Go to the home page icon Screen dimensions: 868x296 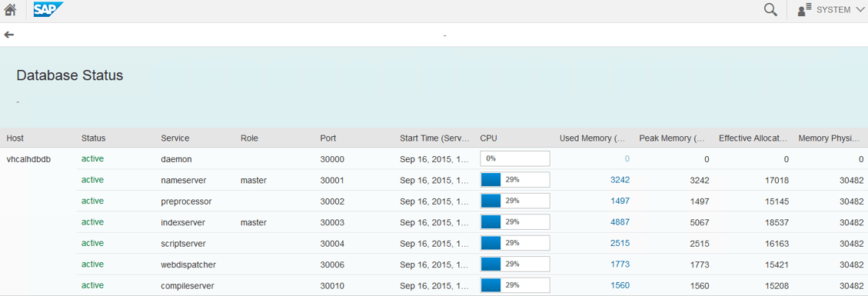[10, 10]
